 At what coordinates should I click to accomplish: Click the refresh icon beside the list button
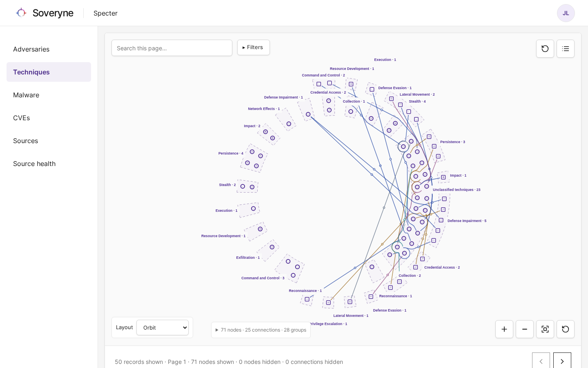[545, 49]
